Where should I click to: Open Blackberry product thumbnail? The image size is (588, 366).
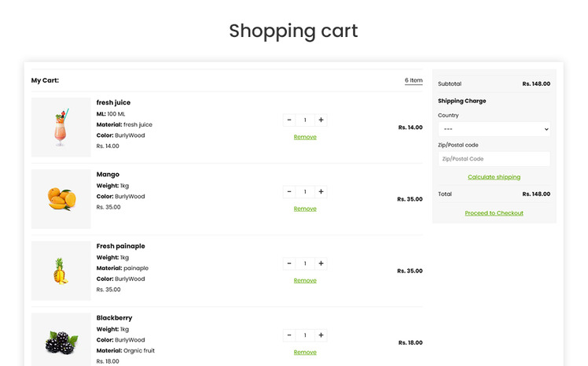(x=61, y=339)
